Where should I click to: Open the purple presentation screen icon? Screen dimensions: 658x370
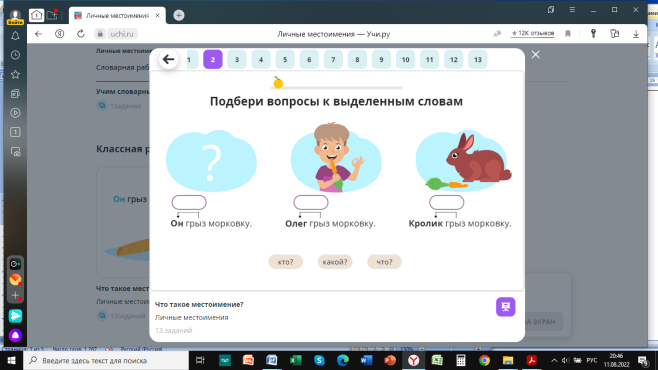click(x=505, y=307)
